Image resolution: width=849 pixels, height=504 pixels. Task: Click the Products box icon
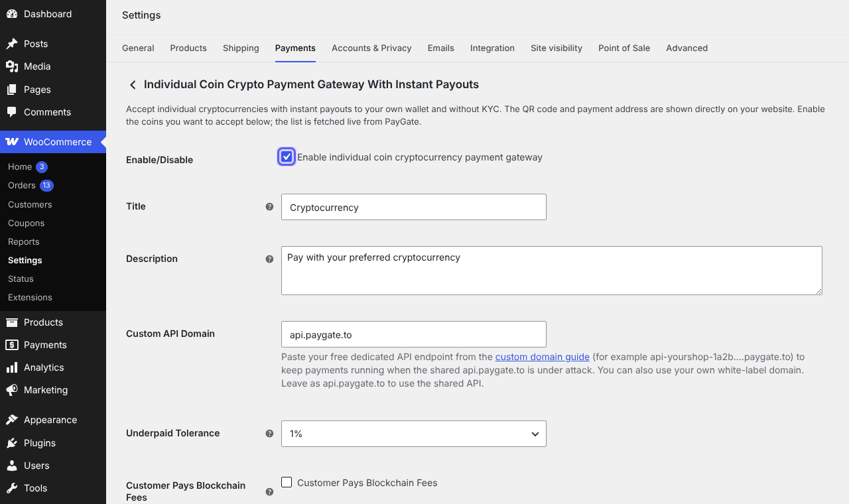click(12, 322)
